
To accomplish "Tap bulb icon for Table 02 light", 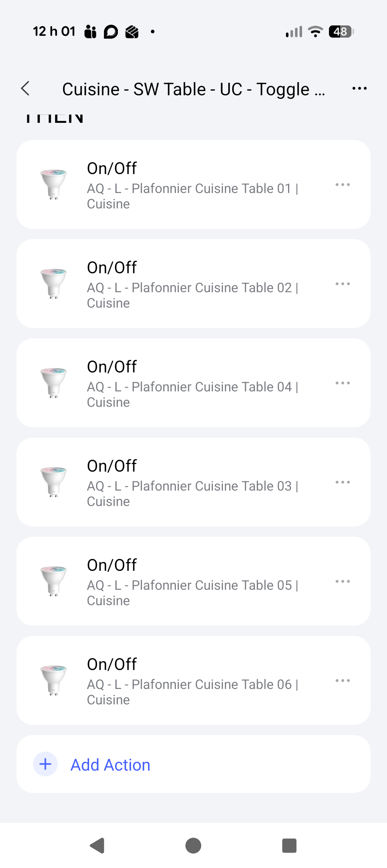I will pos(53,283).
